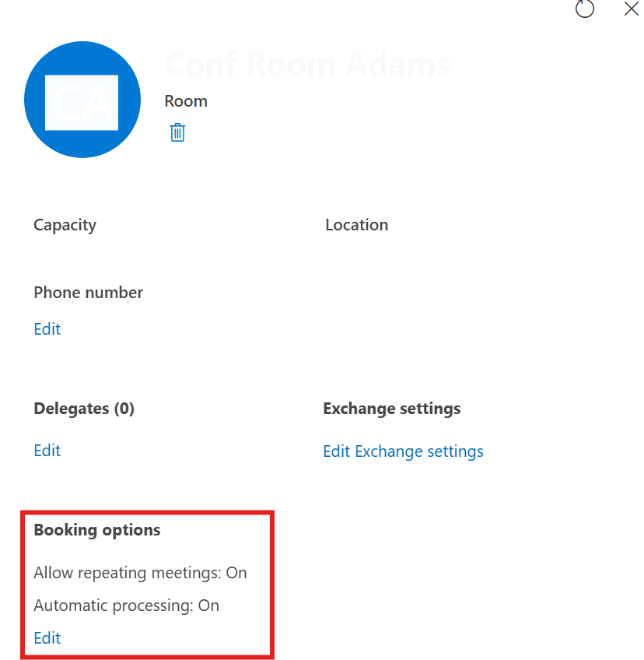Viewport: 644px width, 660px height.
Task: Select the Room type label
Action: [185, 100]
